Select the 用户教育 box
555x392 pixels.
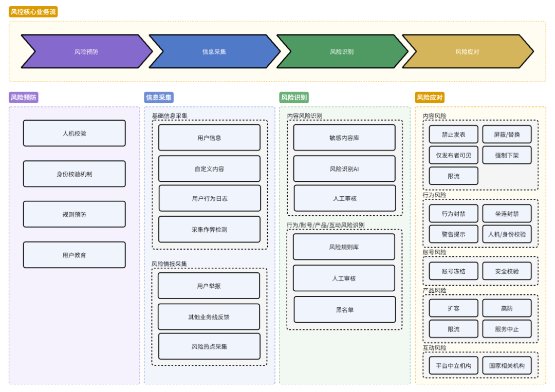[x=74, y=255]
